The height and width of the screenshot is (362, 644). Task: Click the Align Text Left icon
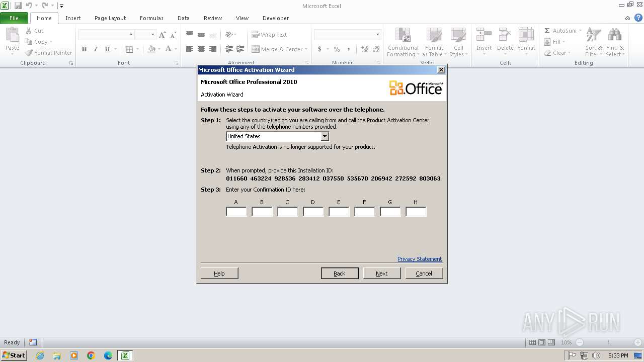click(190, 49)
